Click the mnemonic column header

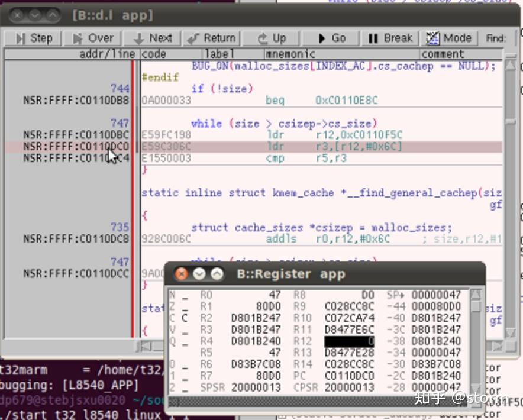[341, 54]
